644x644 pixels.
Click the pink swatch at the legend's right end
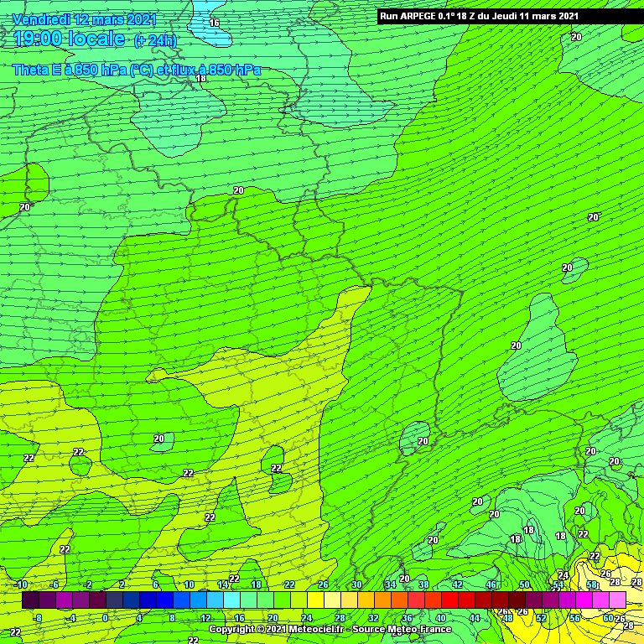click(x=617, y=599)
